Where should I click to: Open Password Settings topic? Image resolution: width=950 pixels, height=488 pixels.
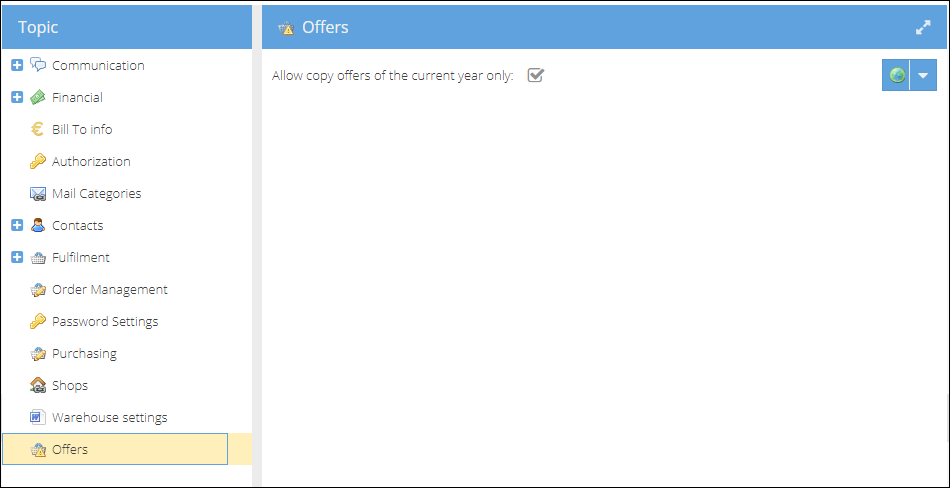click(x=105, y=321)
